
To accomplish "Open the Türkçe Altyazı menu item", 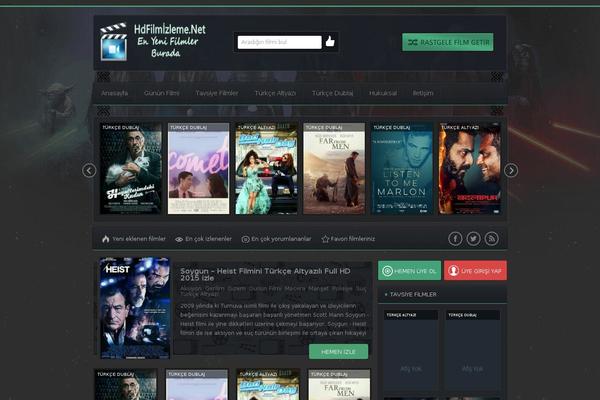I will coord(275,93).
